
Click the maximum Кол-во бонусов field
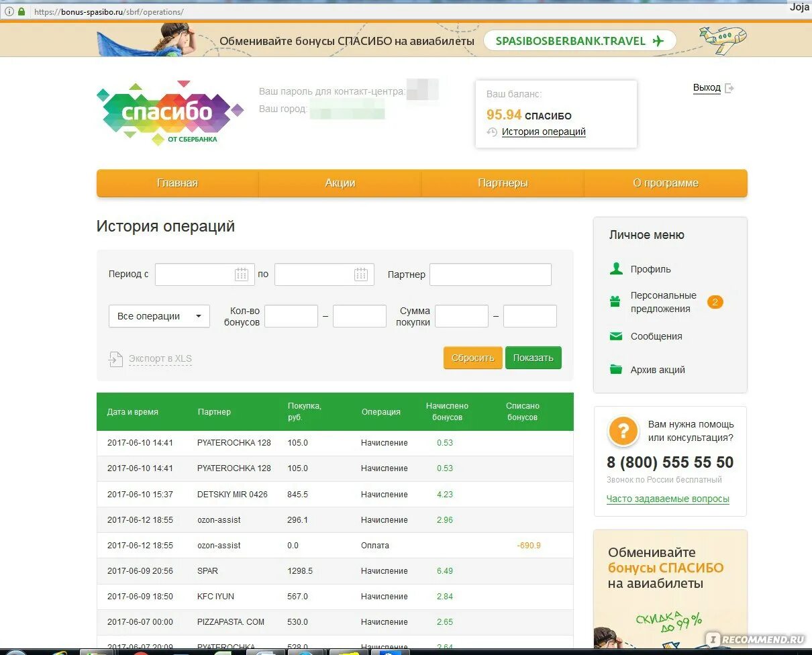click(360, 316)
